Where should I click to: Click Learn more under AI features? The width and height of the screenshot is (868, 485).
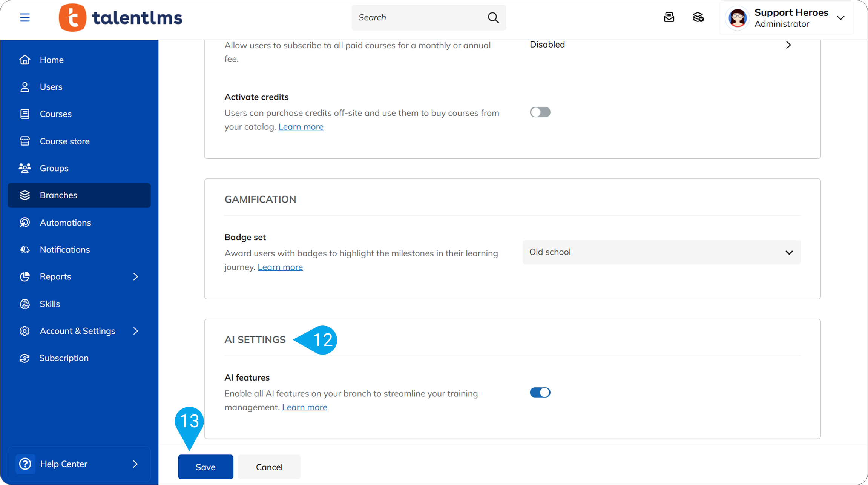(304, 407)
